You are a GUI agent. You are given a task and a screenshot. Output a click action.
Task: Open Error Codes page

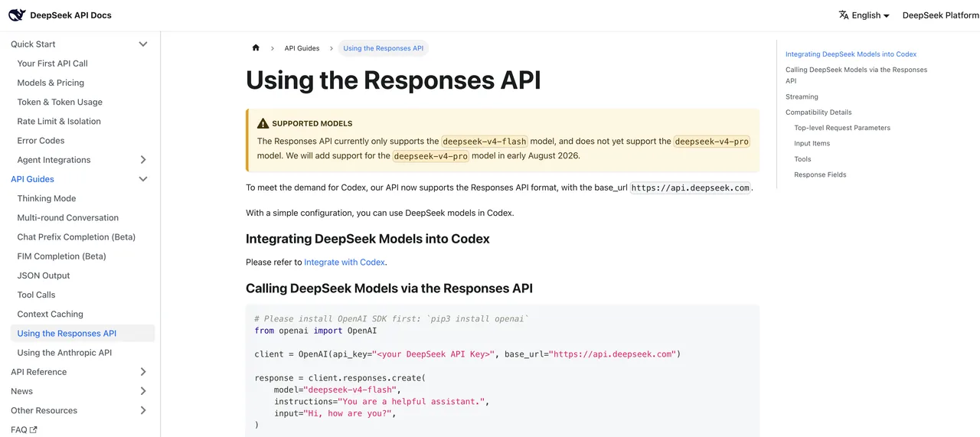(x=41, y=141)
